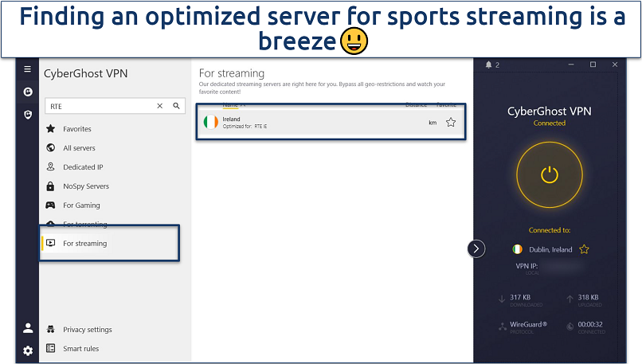642x364 pixels.
Task: Toggle favorite star next to Dublin, Ireland
Action: point(585,249)
